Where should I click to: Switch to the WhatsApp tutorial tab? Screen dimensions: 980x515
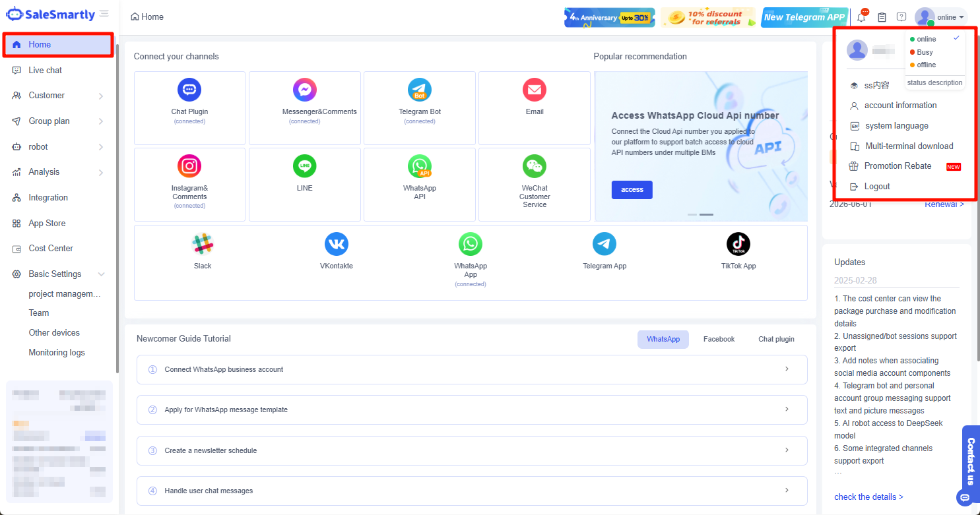663,339
